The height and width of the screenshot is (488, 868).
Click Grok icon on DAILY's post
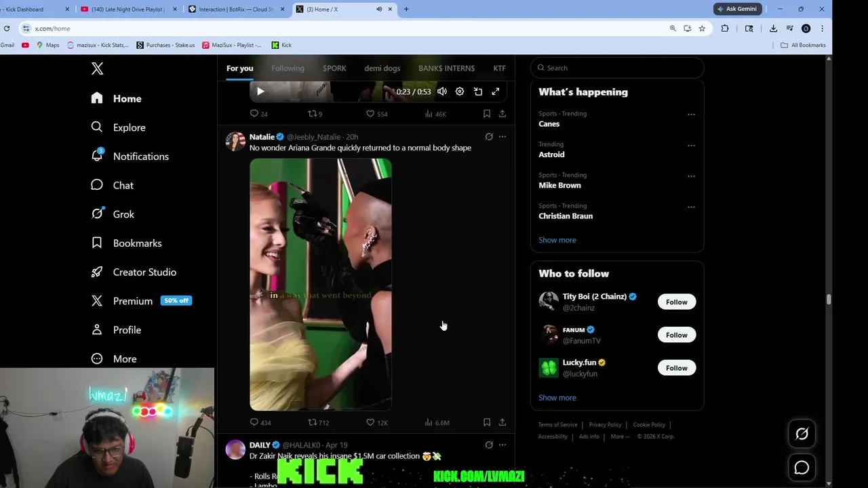click(x=489, y=445)
